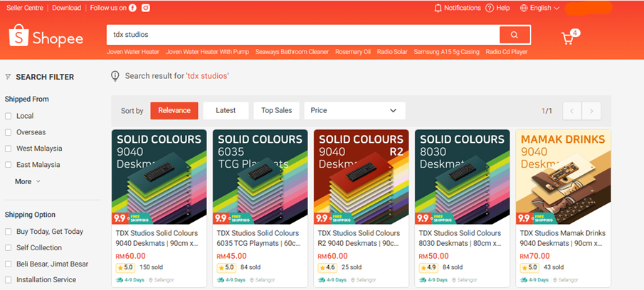
Task: Click the lightbulb icon beside search result
Action: click(115, 76)
